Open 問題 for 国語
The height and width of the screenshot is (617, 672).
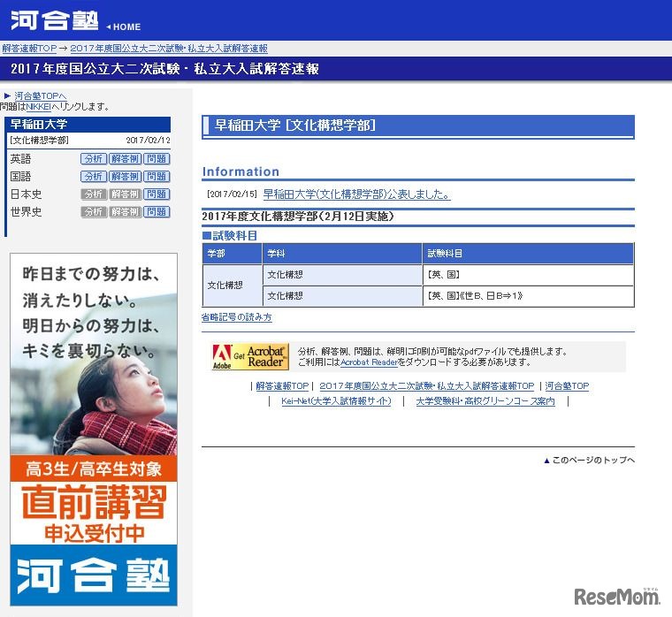pyautogui.click(x=157, y=177)
